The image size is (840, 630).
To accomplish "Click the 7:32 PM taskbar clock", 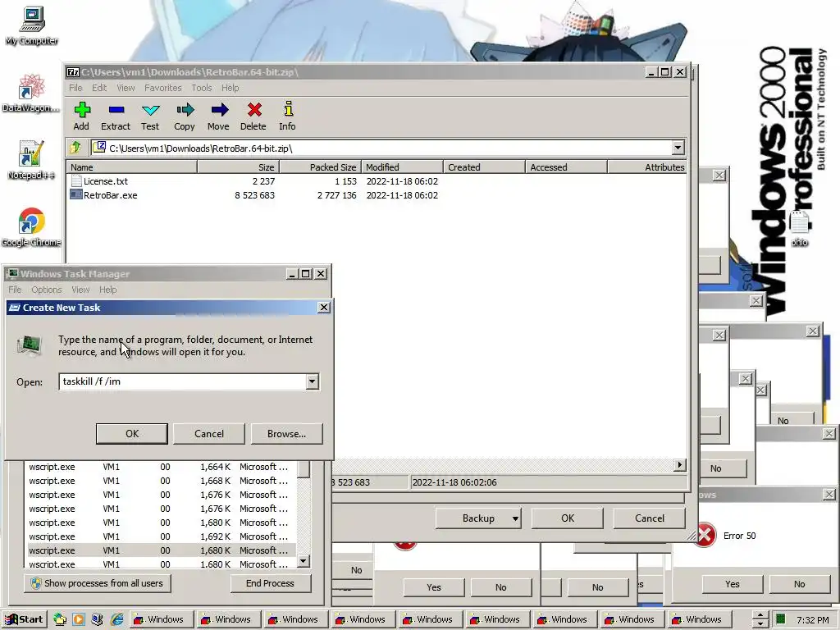I will (x=812, y=620).
